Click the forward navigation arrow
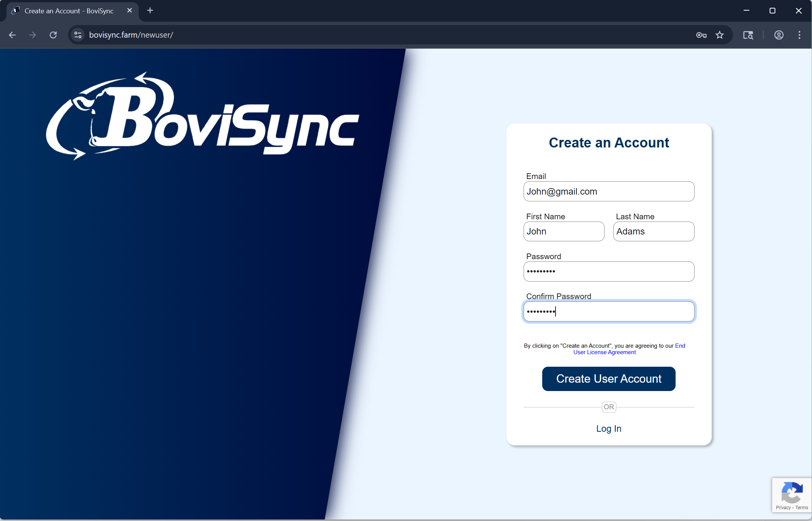Screen dimensions: 812x521 33,35
